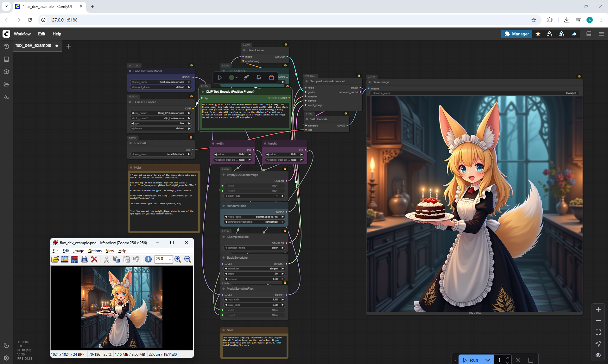Click the bypass node arrow icon
Viewport: 608px width, 364px height.
point(246,77)
